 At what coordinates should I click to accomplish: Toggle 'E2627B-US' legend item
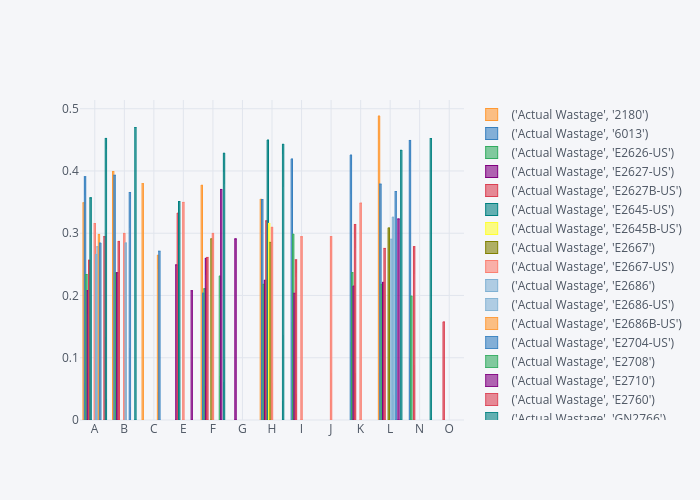point(595,191)
